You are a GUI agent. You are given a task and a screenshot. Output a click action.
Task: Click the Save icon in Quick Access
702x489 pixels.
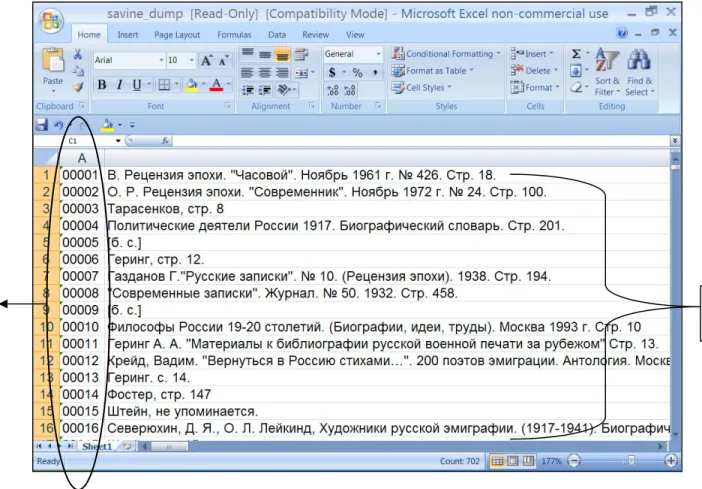click(42, 124)
